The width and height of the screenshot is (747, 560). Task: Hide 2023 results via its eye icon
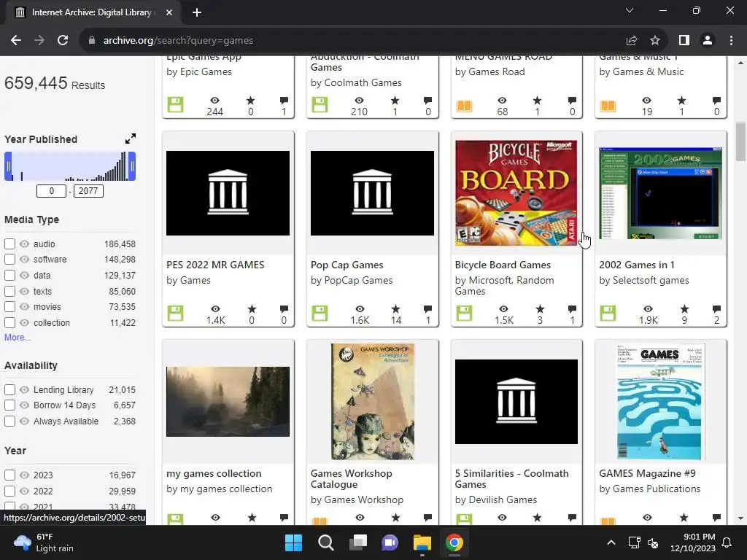click(x=24, y=475)
